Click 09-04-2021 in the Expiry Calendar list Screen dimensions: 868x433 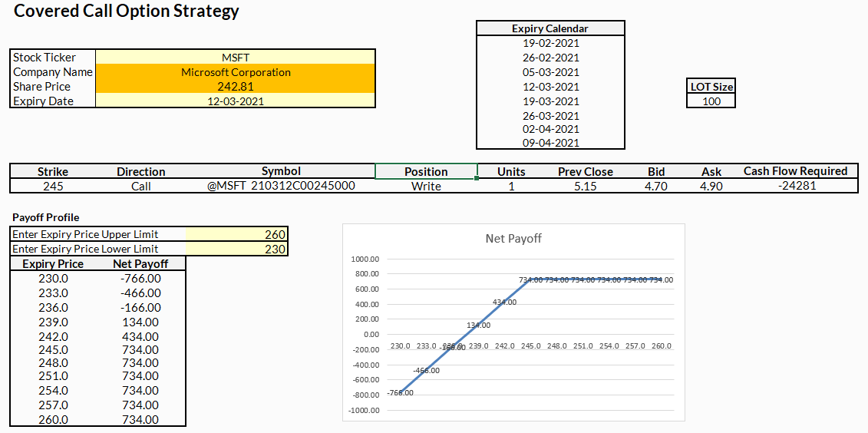tap(550, 143)
